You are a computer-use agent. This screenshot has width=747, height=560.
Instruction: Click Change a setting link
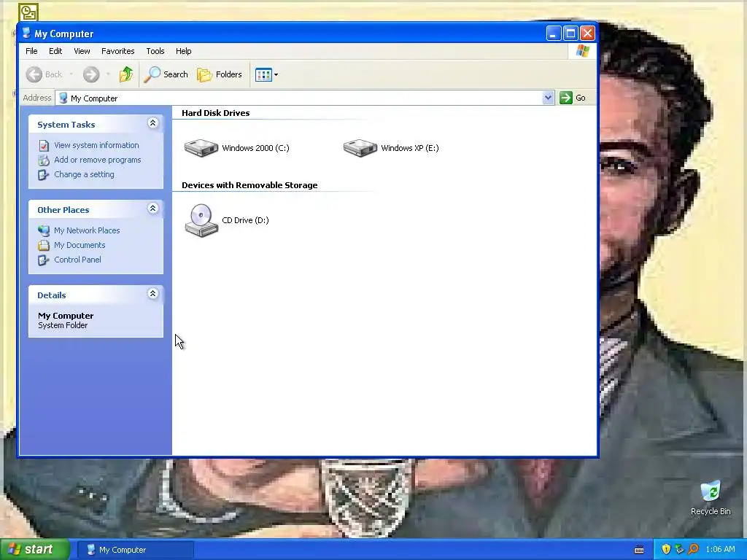click(x=84, y=174)
